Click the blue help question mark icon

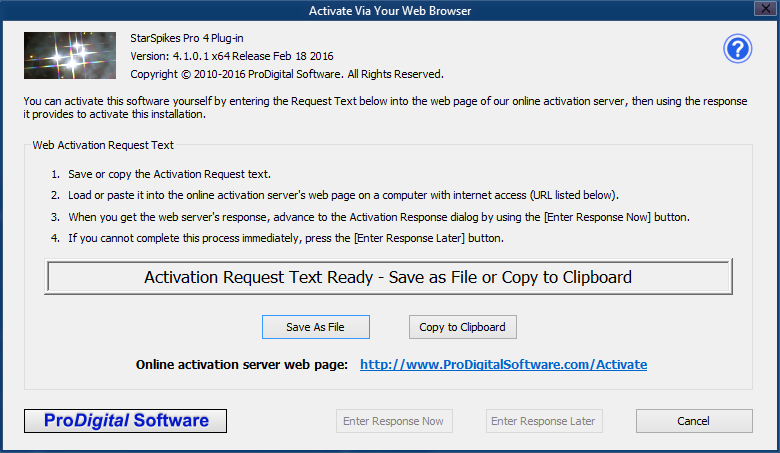coord(737,49)
